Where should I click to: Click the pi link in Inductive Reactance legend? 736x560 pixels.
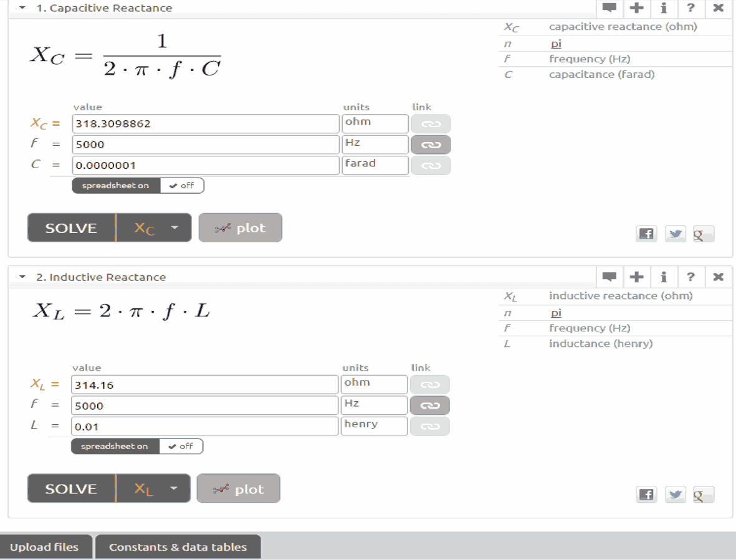click(556, 313)
